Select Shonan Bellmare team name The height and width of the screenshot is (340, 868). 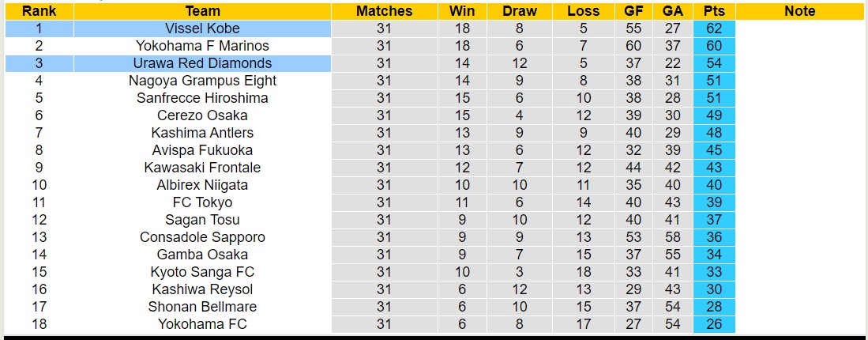point(203,307)
